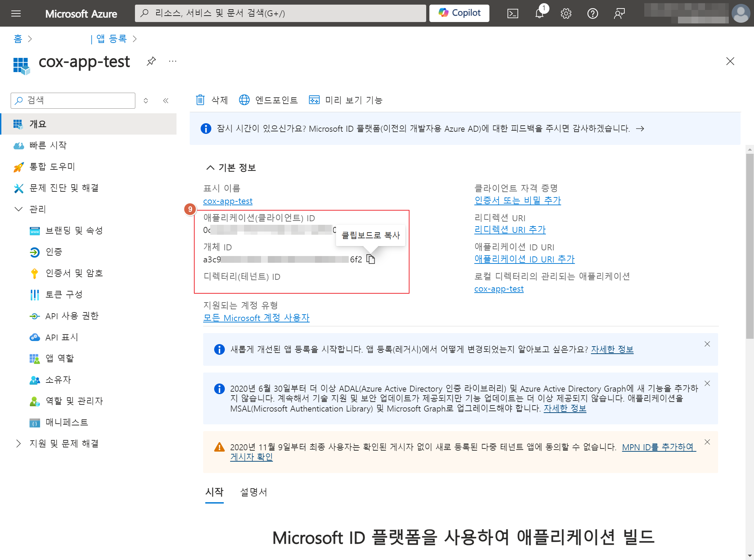Collapse the 기본 정보 section
Viewport: 754px width, 560px height.
click(x=210, y=168)
